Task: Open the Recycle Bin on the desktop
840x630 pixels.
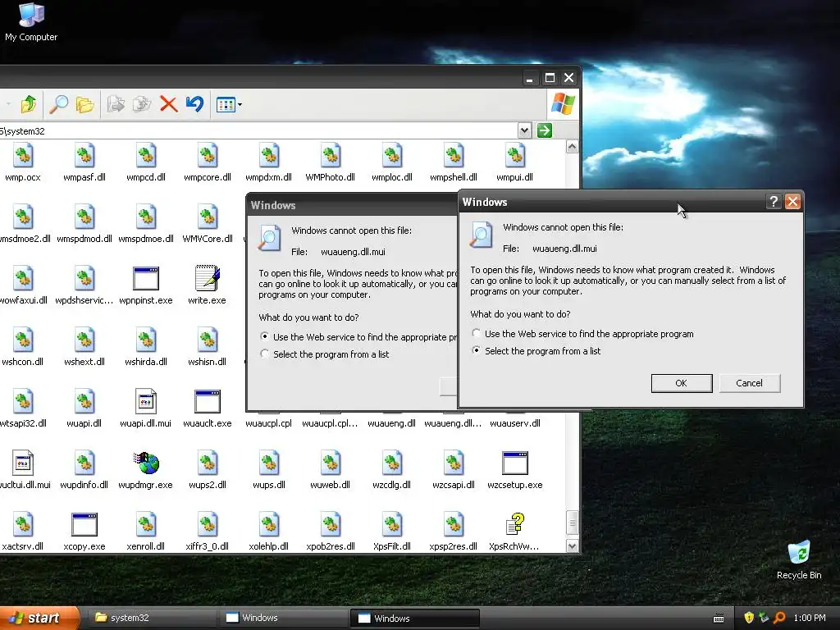Action: point(799,560)
